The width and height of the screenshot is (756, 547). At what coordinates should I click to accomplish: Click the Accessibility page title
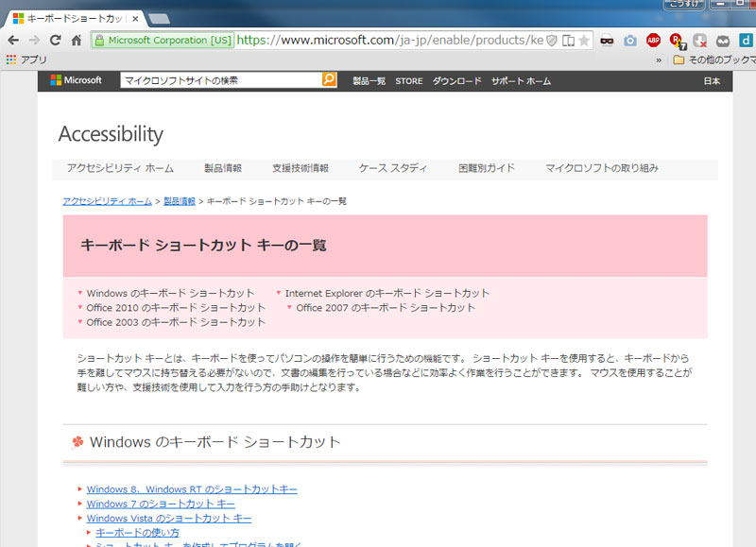(111, 134)
